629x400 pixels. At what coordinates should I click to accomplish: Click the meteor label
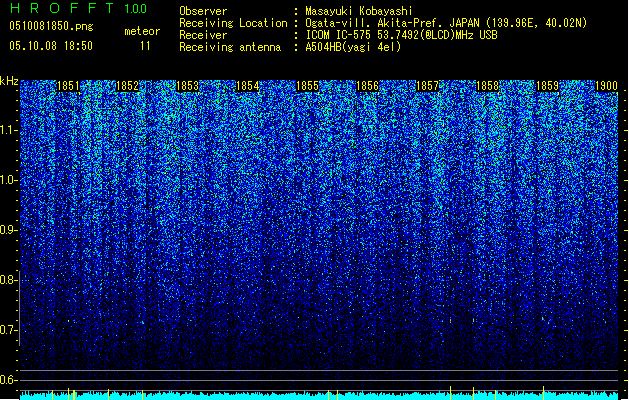142,31
